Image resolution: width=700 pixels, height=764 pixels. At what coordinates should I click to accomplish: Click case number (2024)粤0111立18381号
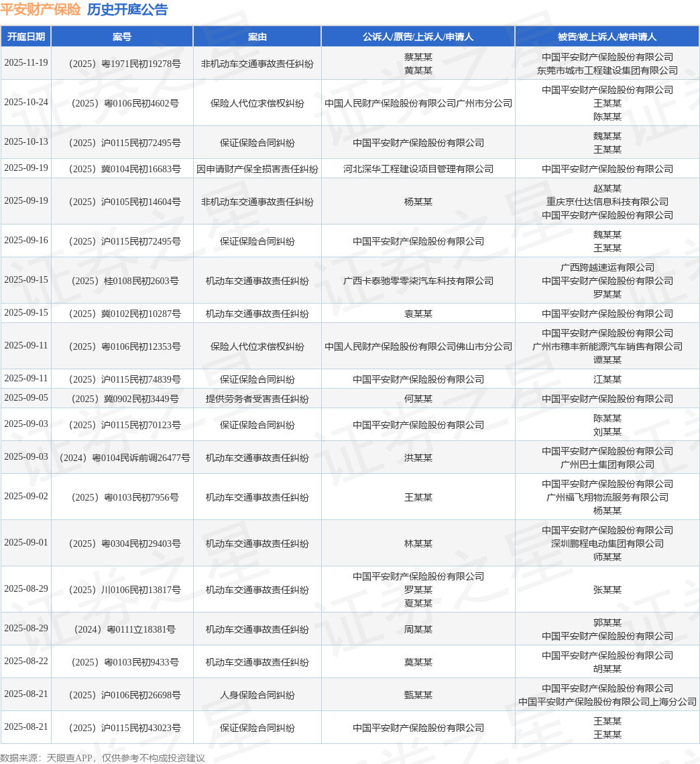tap(124, 629)
